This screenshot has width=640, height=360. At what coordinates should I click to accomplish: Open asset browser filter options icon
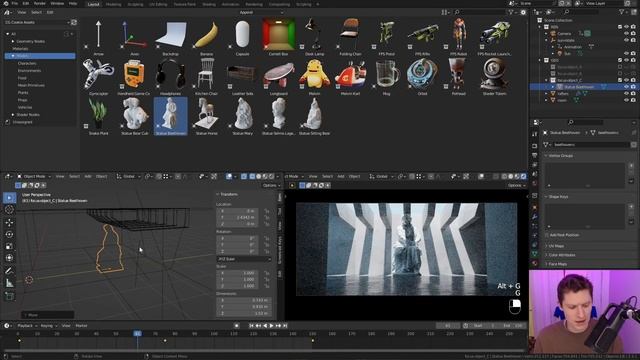512,13
